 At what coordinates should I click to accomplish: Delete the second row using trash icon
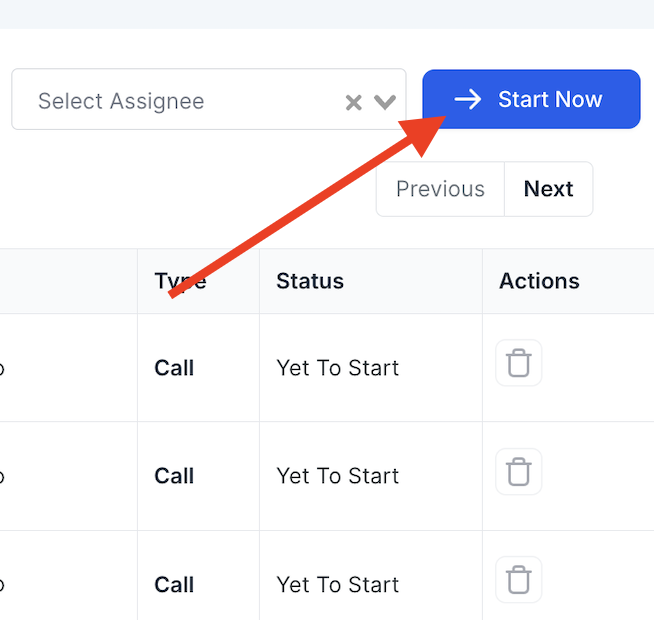tap(519, 472)
